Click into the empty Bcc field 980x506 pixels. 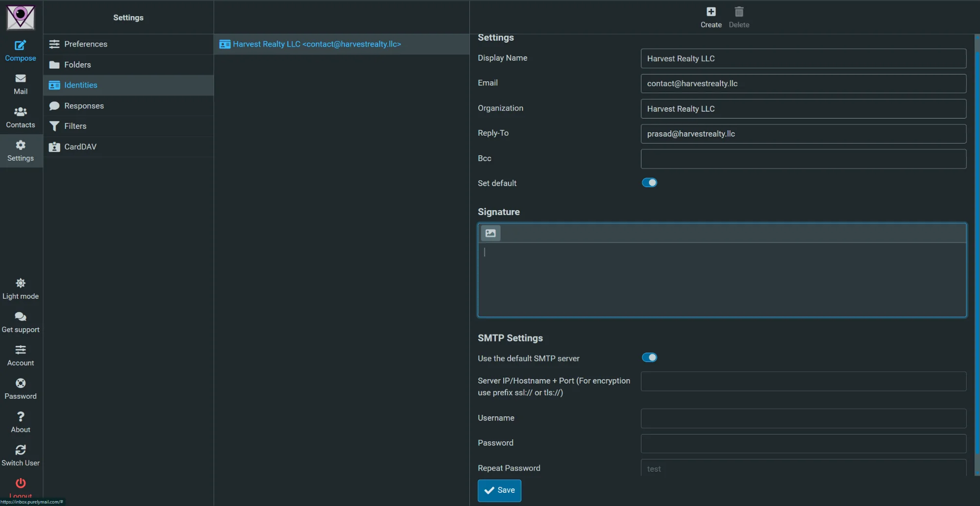pos(803,159)
